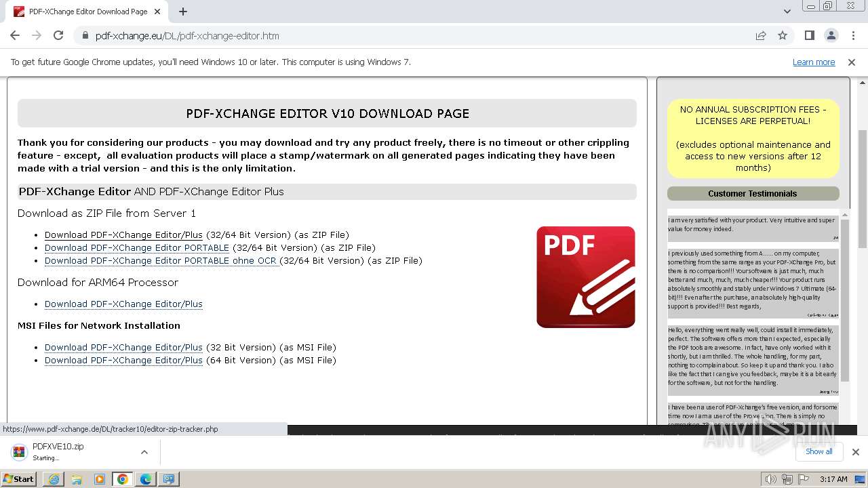The height and width of the screenshot is (488, 868).
Task: Download PDF-XChange Editor PORTABLE ZIP link
Action: coord(137,247)
